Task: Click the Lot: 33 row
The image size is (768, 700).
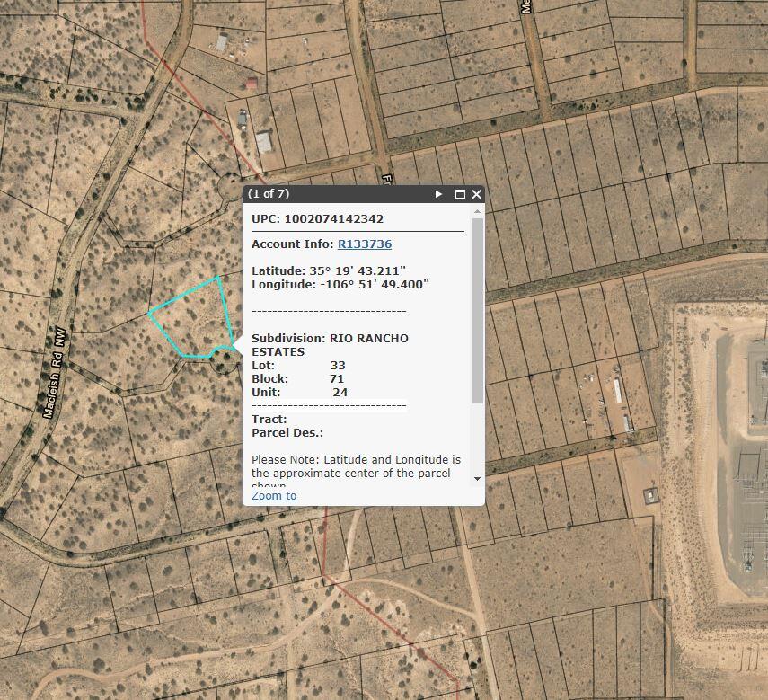Action: click(x=298, y=366)
